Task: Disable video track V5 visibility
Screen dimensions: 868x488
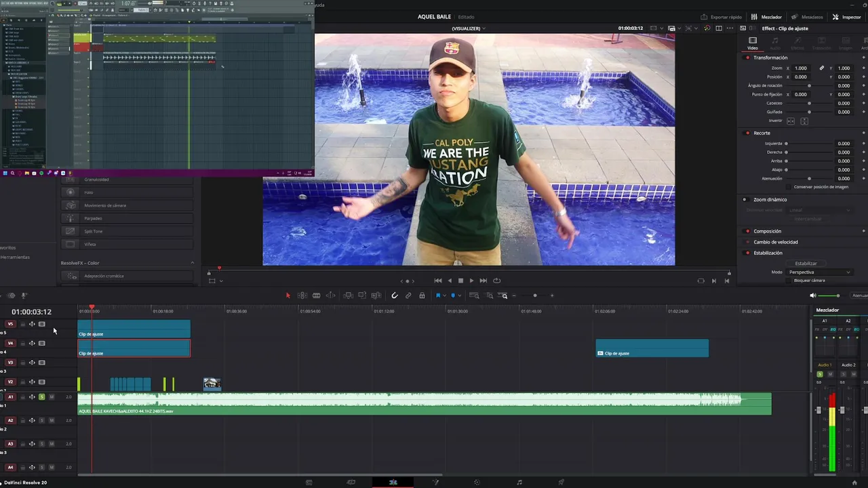Action: pyautogui.click(x=41, y=324)
